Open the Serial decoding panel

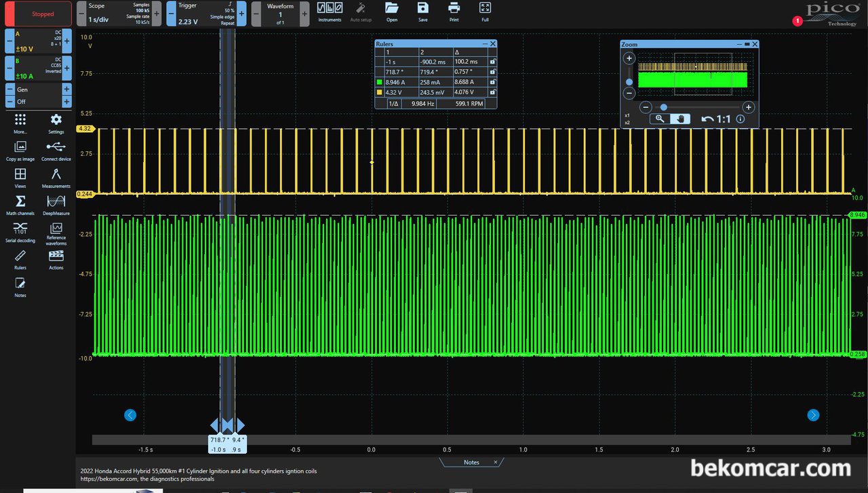(x=20, y=228)
